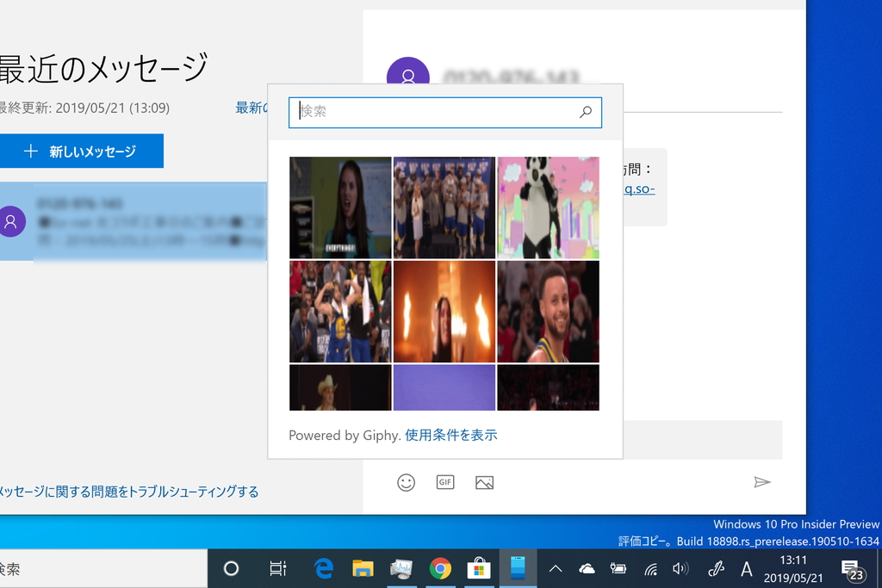Click the magnifier in the GIF search box
Viewport: 882px width, 588px height.
pos(586,112)
